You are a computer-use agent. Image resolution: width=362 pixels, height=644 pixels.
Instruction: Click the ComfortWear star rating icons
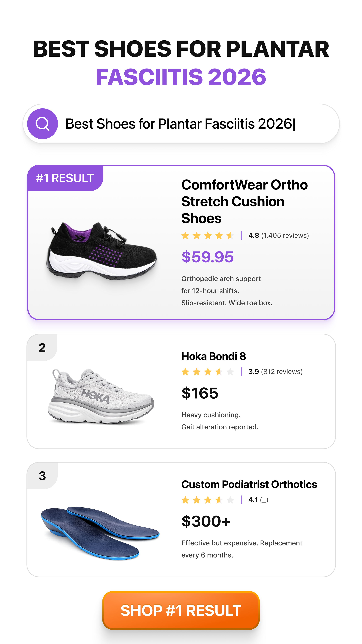point(208,236)
